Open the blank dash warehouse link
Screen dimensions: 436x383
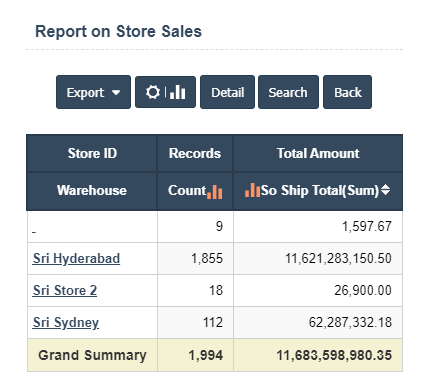click(x=34, y=231)
